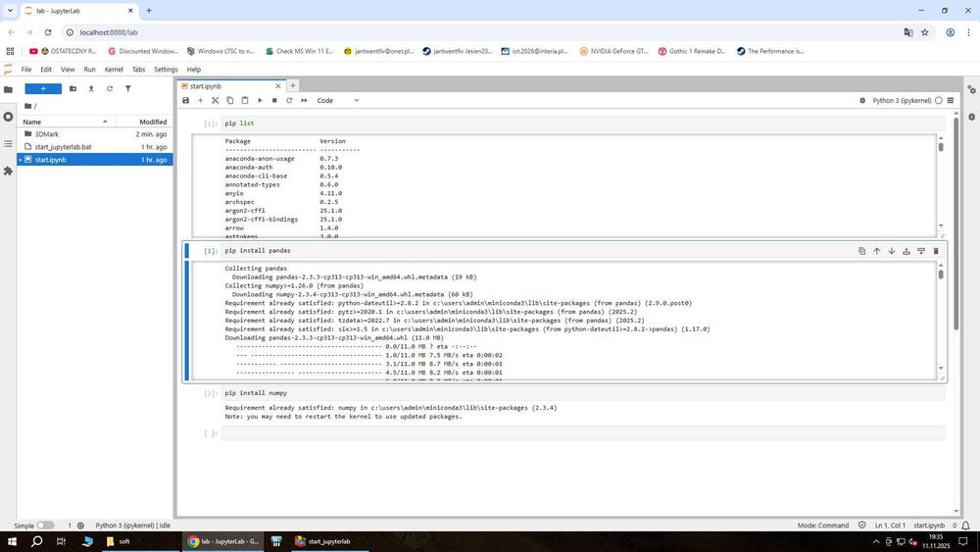Image resolution: width=980 pixels, height=552 pixels.
Task: Reload the browser page
Action: pyautogui.click(x=48, y=32)
